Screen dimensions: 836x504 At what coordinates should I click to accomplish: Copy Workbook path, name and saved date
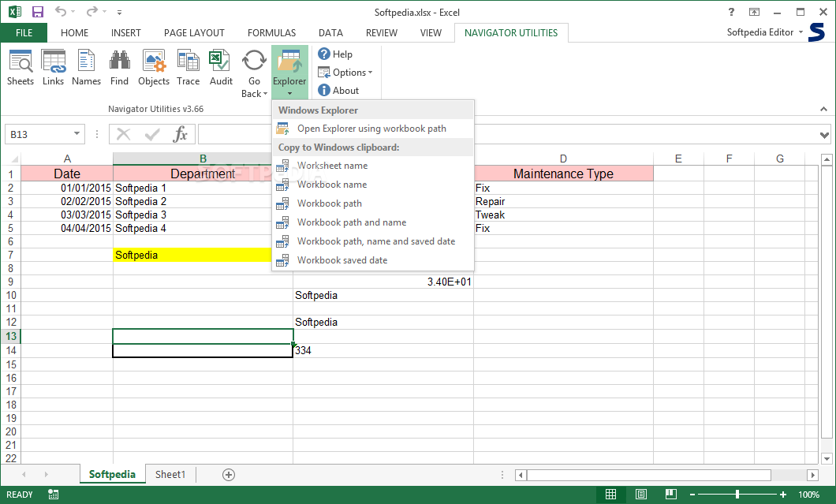click(x=372, y=241)
